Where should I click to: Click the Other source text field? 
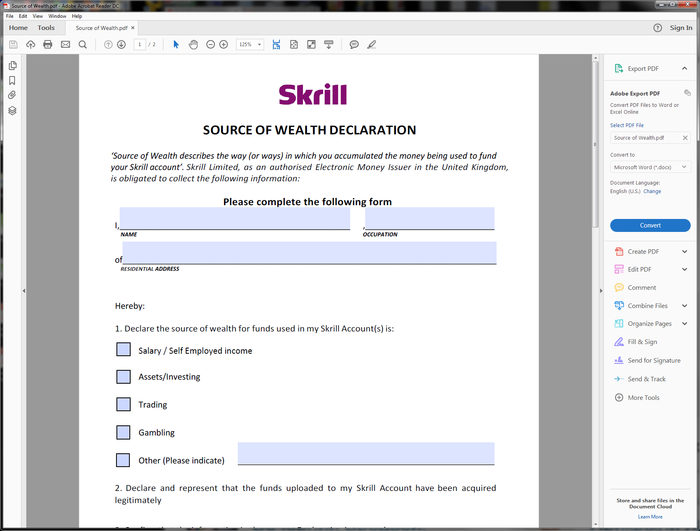point(366,453)
